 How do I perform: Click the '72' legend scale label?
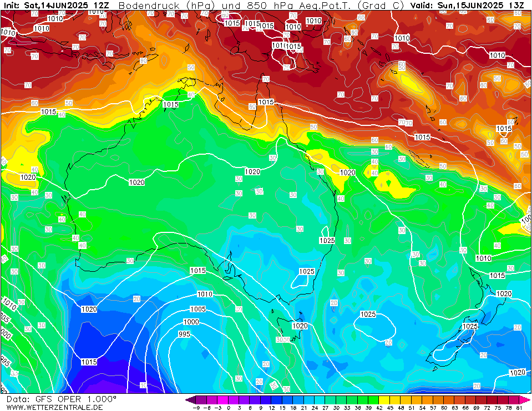(x=487, y=408)
